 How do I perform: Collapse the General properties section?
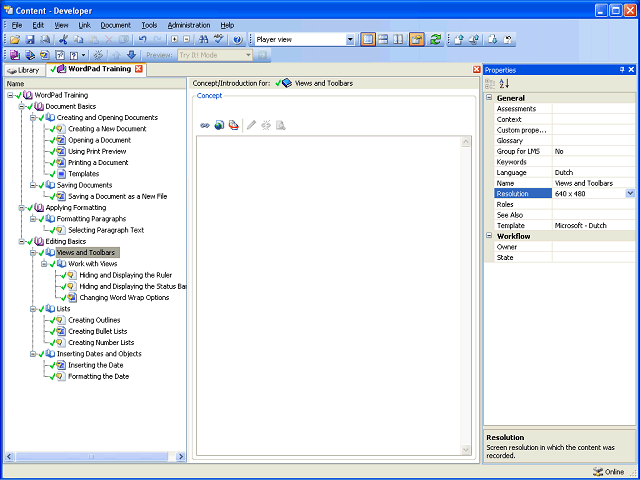pyautogui.click(x=489, y=98)
